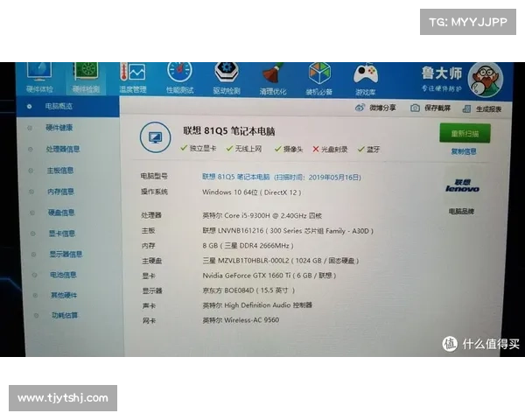Click the camera icon for 保存截屏

click(415, 108)
